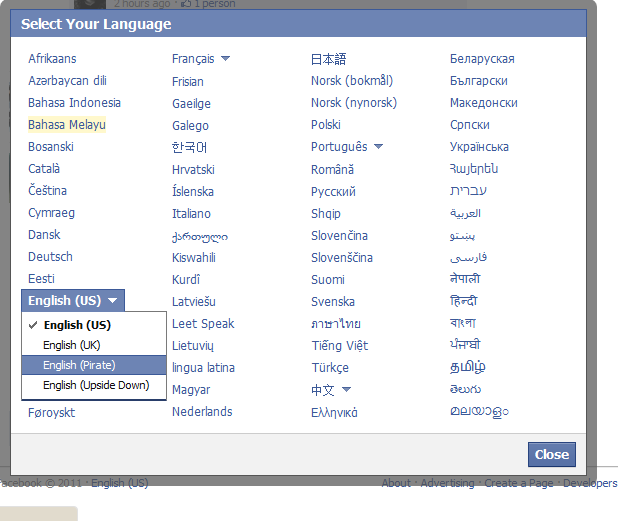Select Беларуская language
Viewport: 618px width, 521px height.
point(482,59)
